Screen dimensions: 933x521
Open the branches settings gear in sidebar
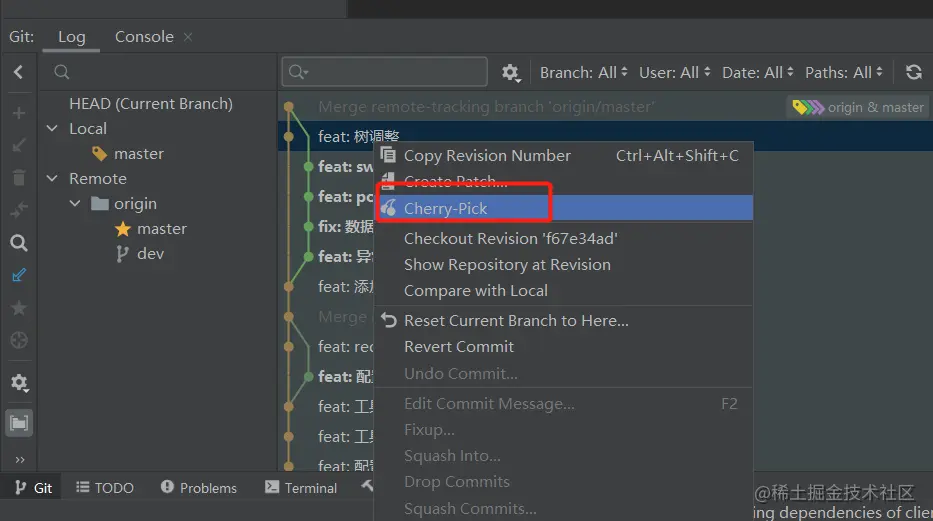click(19, 382)
